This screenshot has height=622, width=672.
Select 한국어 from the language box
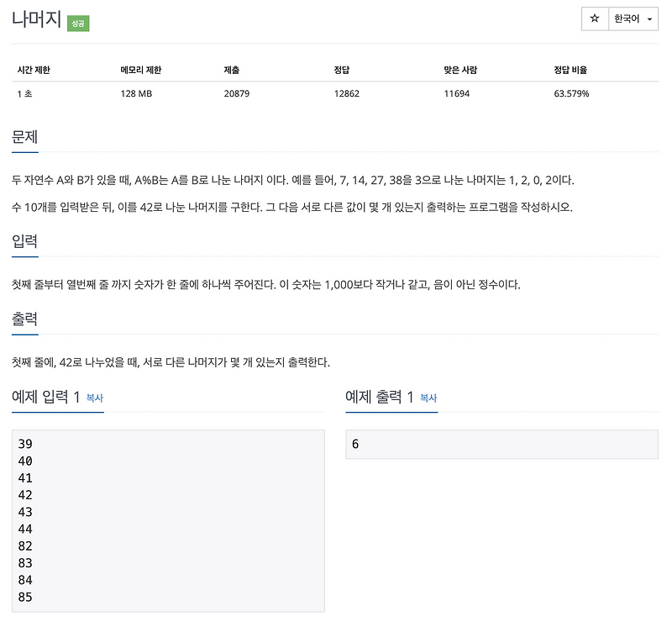(626, 18)
